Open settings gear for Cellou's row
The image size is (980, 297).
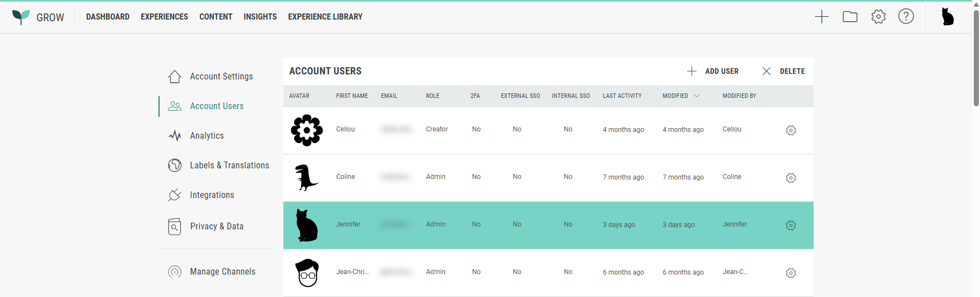tap(791, 130)
